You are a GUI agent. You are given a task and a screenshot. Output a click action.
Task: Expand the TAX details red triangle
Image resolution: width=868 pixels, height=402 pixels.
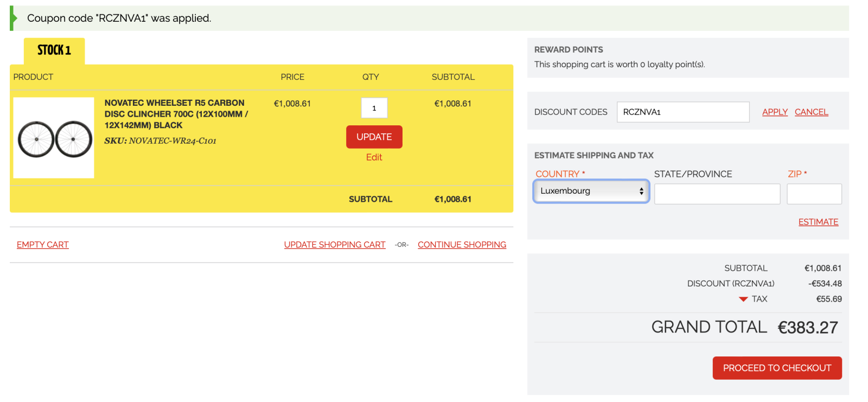click(x=743, y=299)
